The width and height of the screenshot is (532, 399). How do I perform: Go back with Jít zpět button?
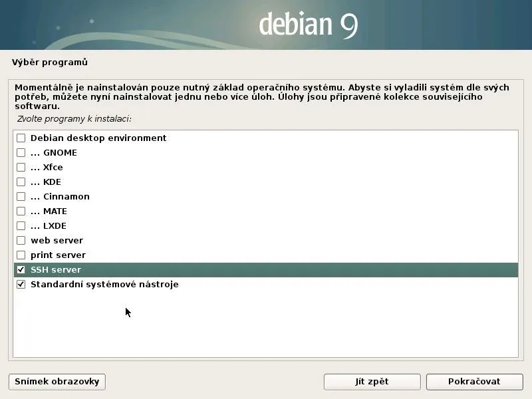coord(372,382)
